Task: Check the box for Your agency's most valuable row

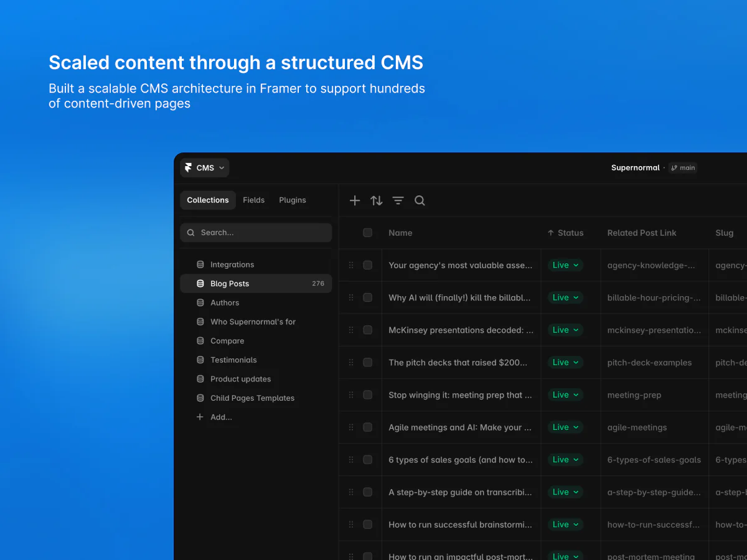Action: (368, 265)
